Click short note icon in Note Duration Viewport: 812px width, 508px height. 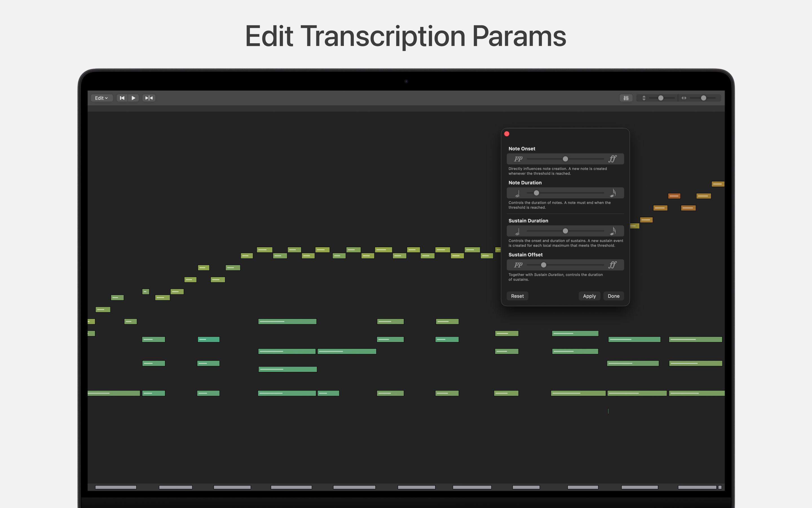613,193
